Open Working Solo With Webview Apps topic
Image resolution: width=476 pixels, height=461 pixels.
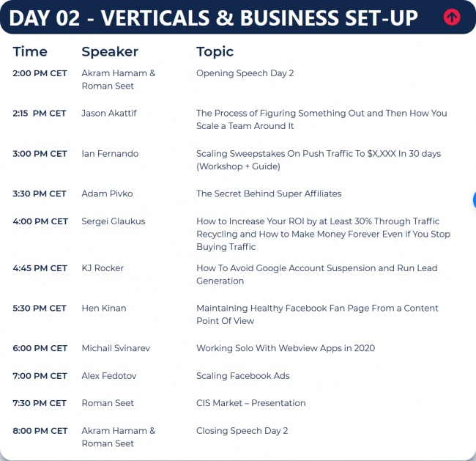286,348
